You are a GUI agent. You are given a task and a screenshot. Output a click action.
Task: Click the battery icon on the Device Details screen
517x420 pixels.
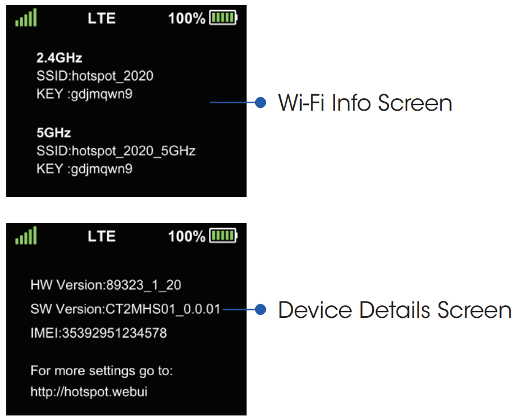point(223,236)
